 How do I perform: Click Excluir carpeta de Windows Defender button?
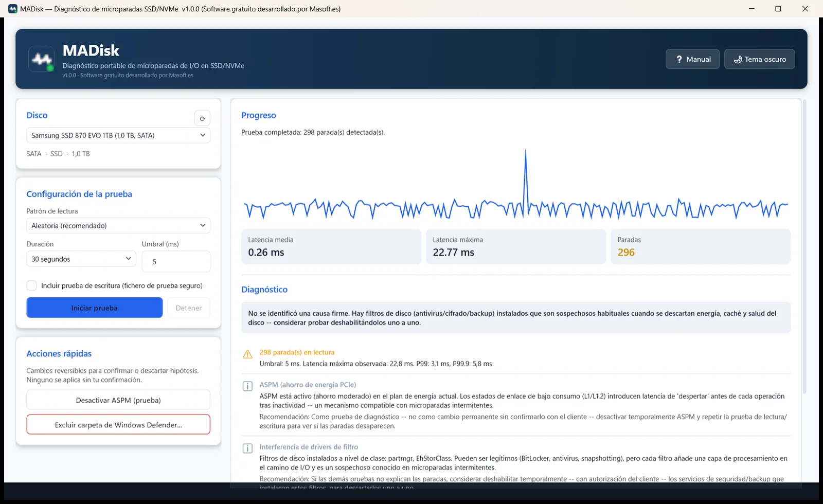118,425
